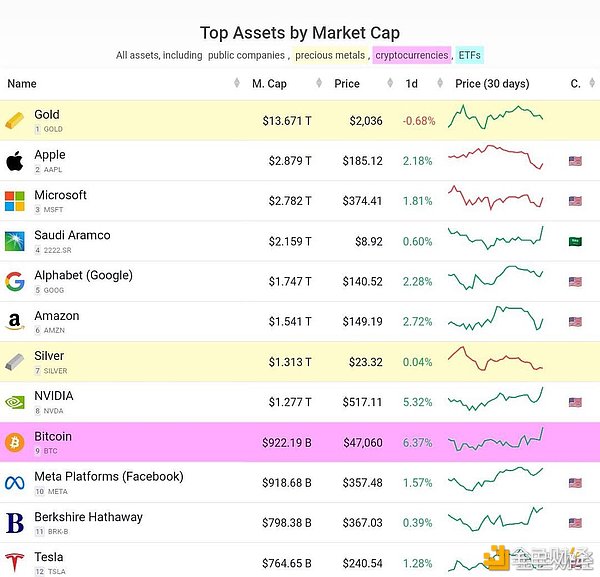
Task: Open the Meta Platforms (Facebook) link
Action: click(x=109, y=477)
